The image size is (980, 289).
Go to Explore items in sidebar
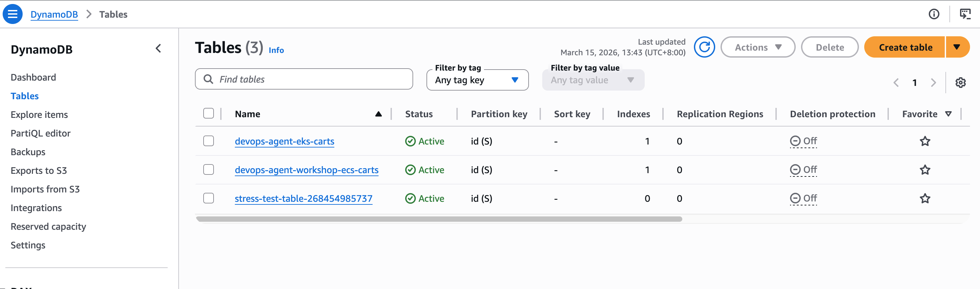pos(39,115)
